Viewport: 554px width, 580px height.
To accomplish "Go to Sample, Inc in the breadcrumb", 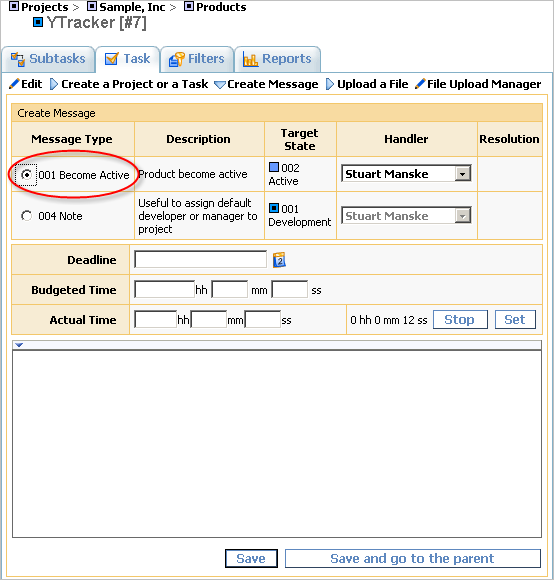I will tap(132, 7).
